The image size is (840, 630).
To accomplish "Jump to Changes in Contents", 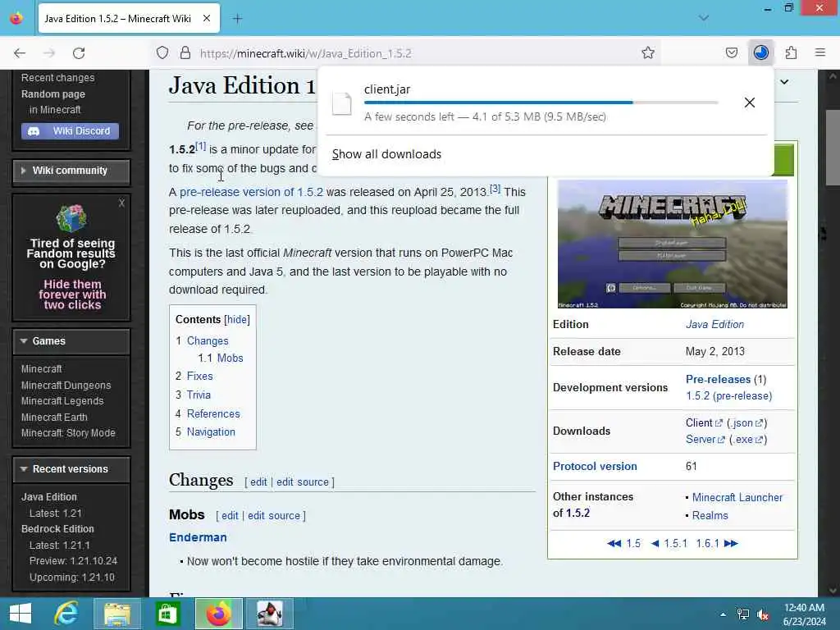I will coord(208,340).
